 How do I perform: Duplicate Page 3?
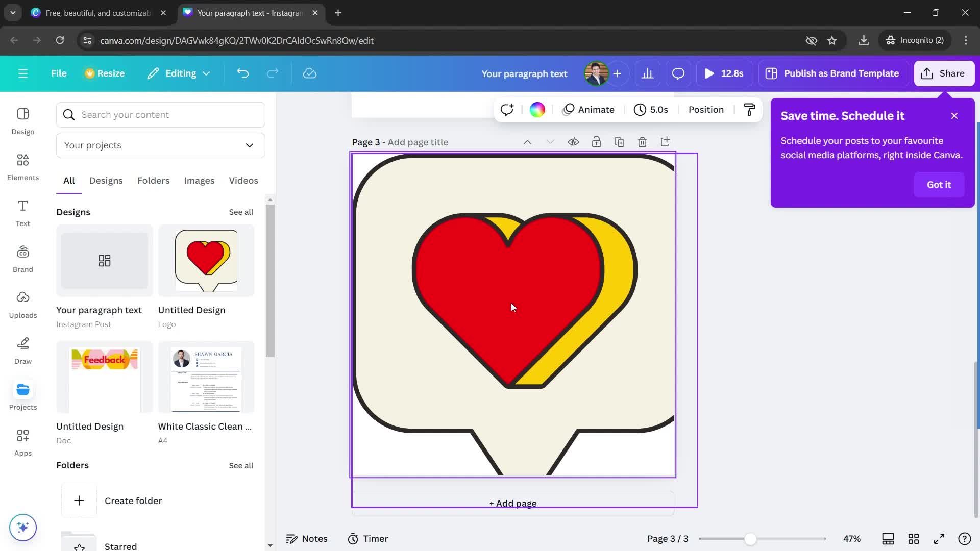point(619,142)
